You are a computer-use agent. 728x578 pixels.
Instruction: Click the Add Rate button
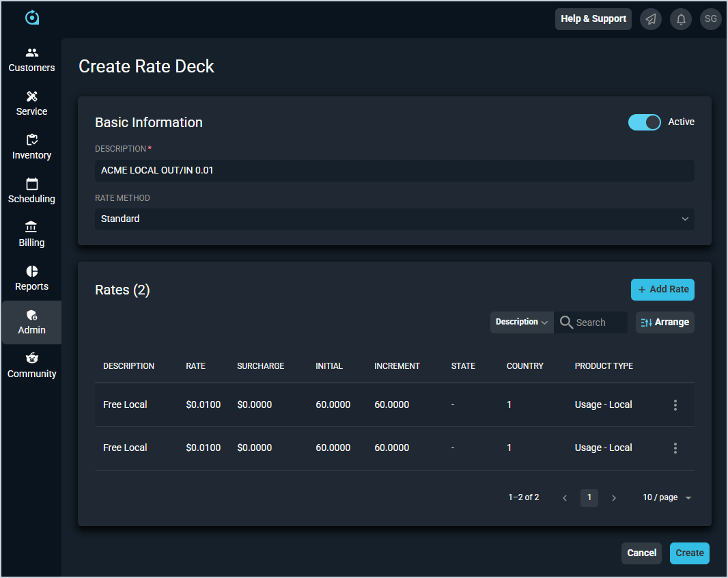[x=662, y=290]
